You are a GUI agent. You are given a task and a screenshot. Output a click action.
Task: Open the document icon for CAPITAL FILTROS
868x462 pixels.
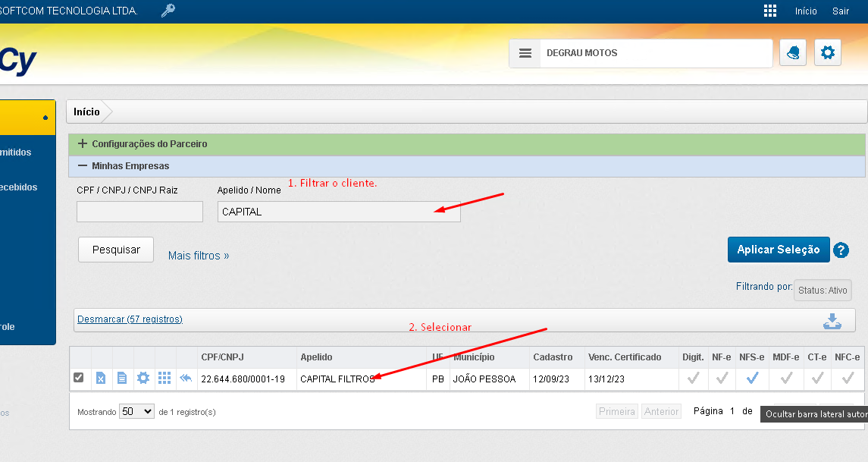click(121, 379)
